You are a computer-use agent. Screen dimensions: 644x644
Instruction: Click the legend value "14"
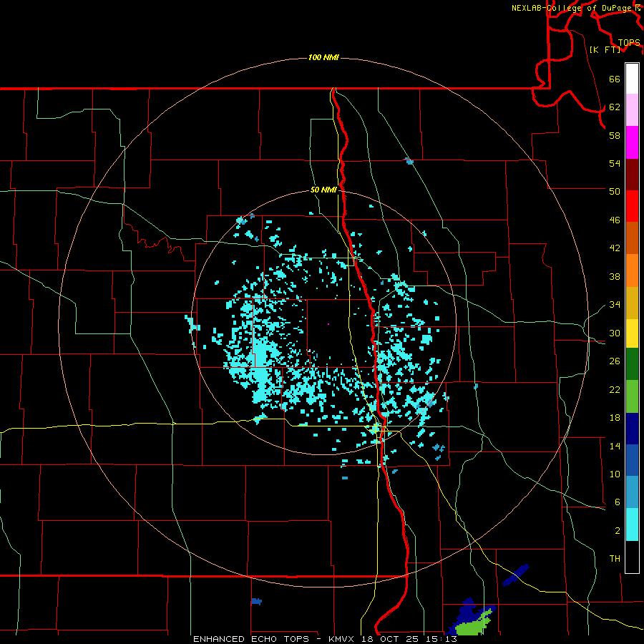coord(615,446)
